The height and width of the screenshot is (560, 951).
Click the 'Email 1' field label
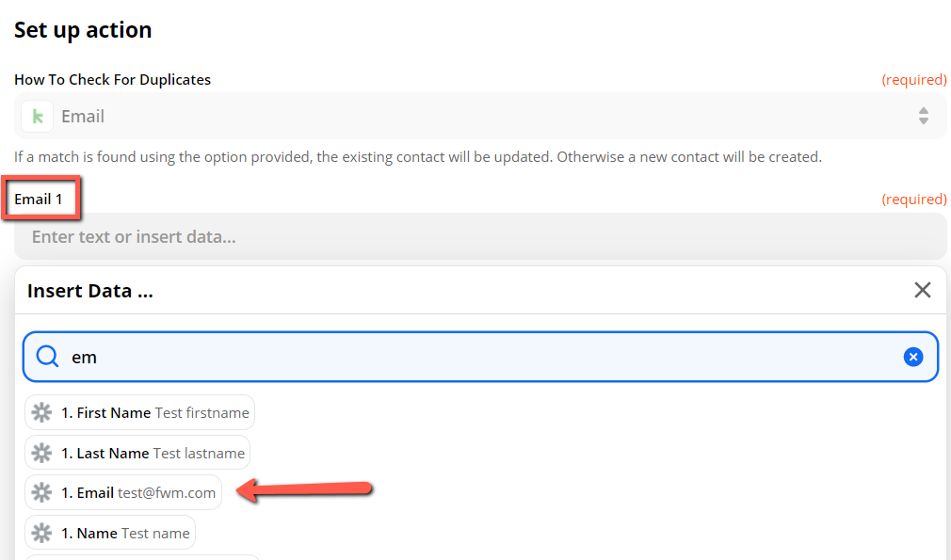click(x=39, y=199)
